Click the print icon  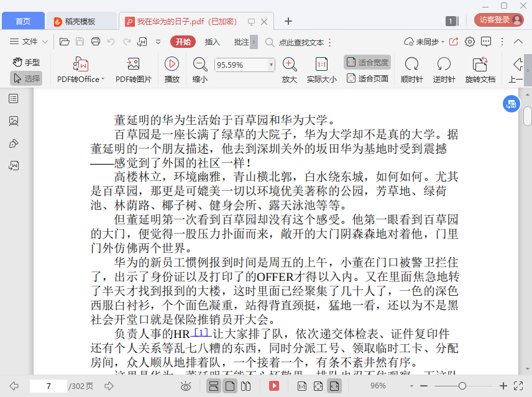pos(96,42)
